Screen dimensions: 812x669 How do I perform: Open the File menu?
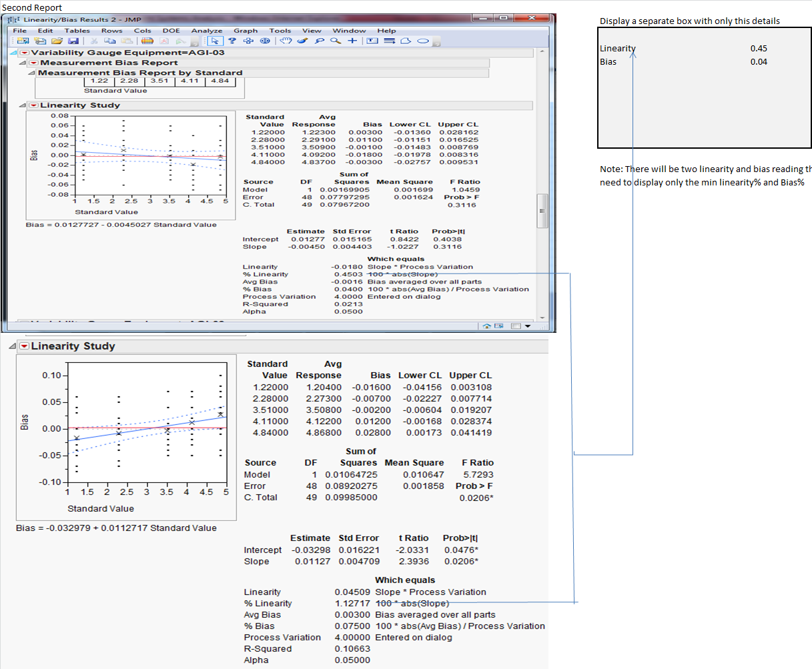pos(20,31)
